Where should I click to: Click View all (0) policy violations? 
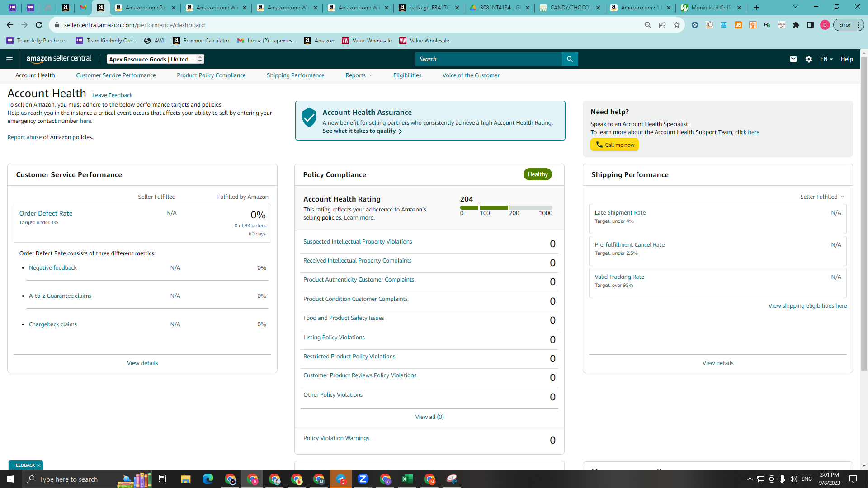pos(429,417)
